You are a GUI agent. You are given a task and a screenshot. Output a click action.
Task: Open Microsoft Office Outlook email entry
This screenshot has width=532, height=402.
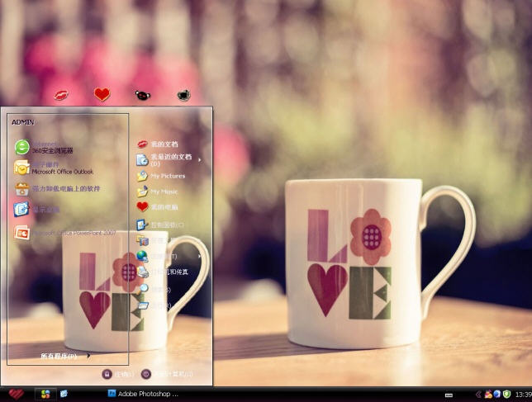tap(54, 168)
